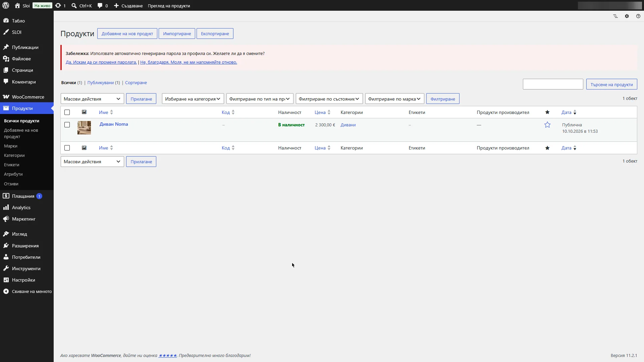Open the WordPress logo menu
This screenshot has height=362, width=644.
[x=6, y=5]
